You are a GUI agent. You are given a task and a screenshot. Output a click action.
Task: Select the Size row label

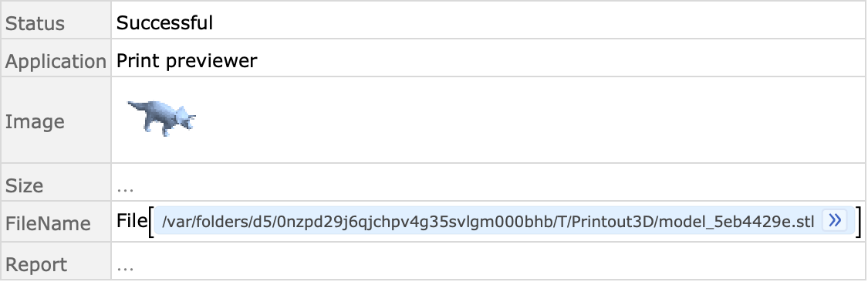25,185
